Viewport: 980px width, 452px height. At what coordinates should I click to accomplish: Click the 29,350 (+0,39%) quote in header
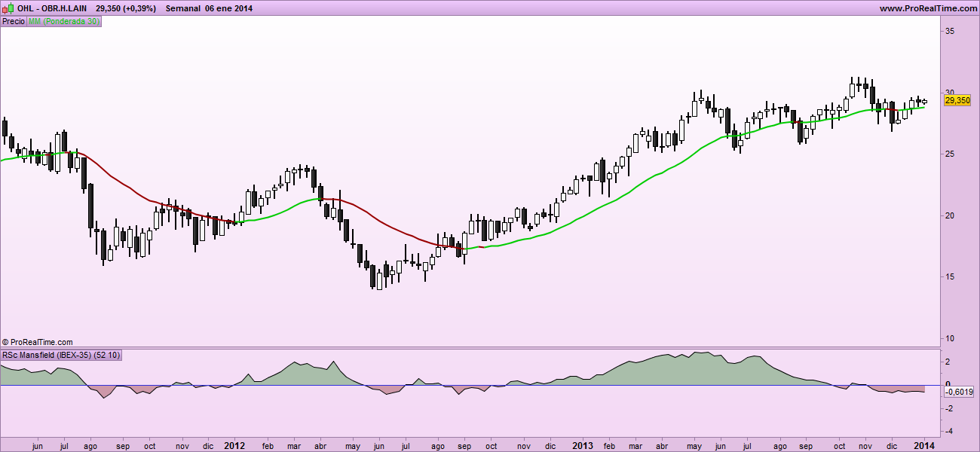(x=126, y=8)
